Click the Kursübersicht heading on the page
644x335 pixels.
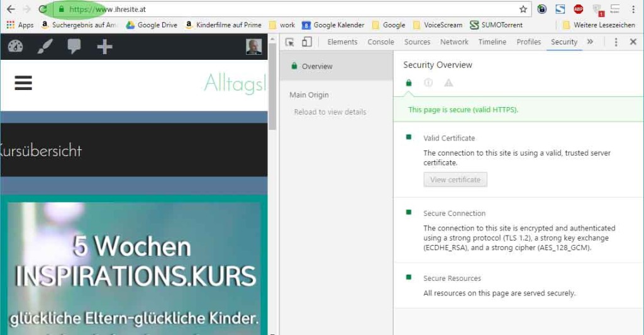point(41,151)
